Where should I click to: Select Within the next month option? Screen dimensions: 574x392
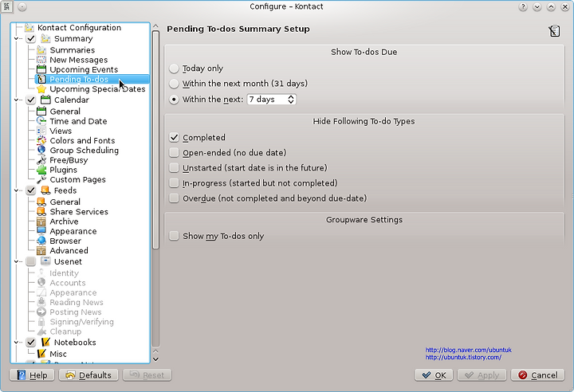coord(174,84)
